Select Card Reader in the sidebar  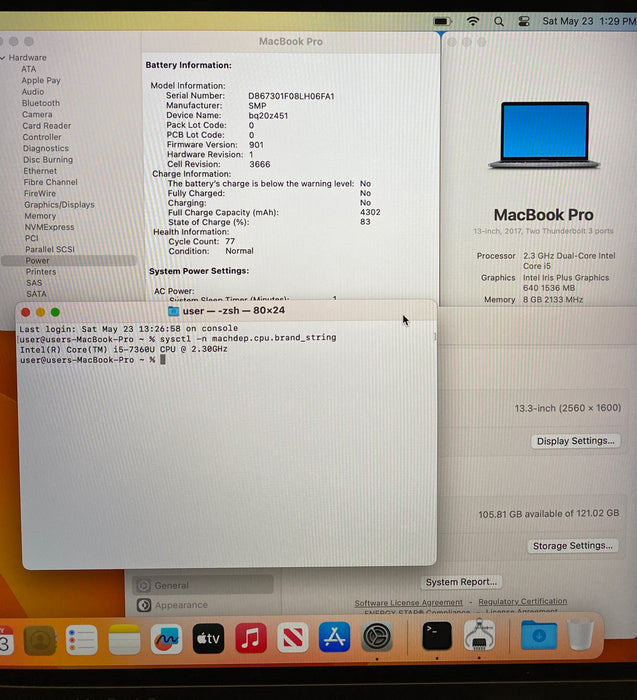[46, 125]
